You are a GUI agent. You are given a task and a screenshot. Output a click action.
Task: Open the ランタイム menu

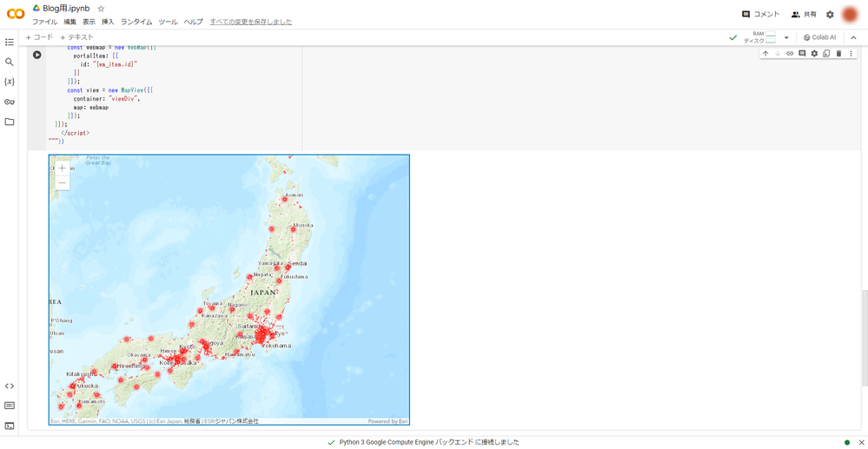pos(136,22)
